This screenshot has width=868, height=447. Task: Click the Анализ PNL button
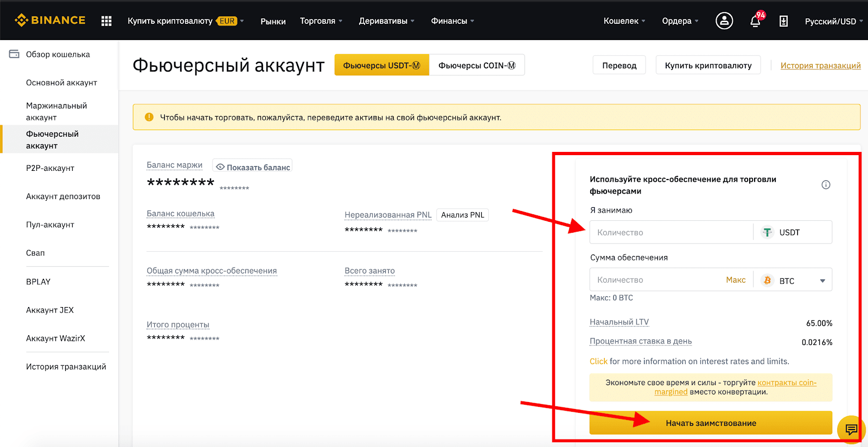462,215
